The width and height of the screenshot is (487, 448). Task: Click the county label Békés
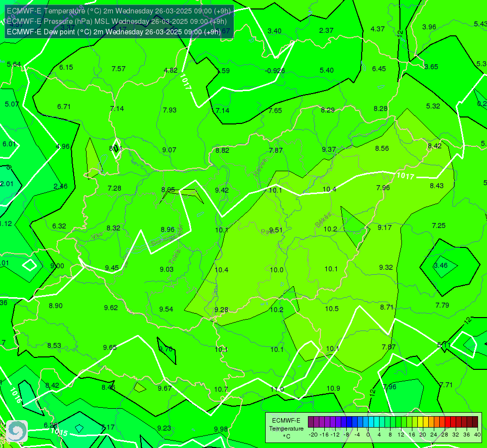[x=323, y=220]
